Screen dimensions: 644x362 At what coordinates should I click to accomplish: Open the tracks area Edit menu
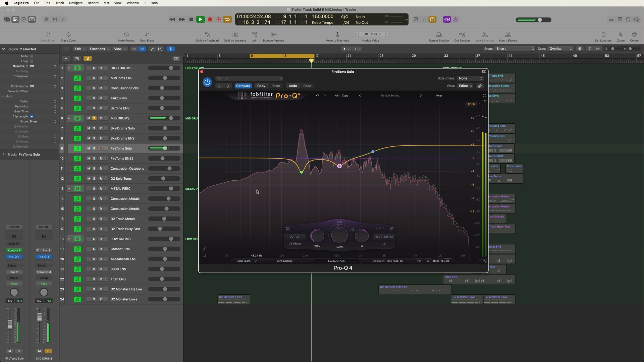coord(80,49)
